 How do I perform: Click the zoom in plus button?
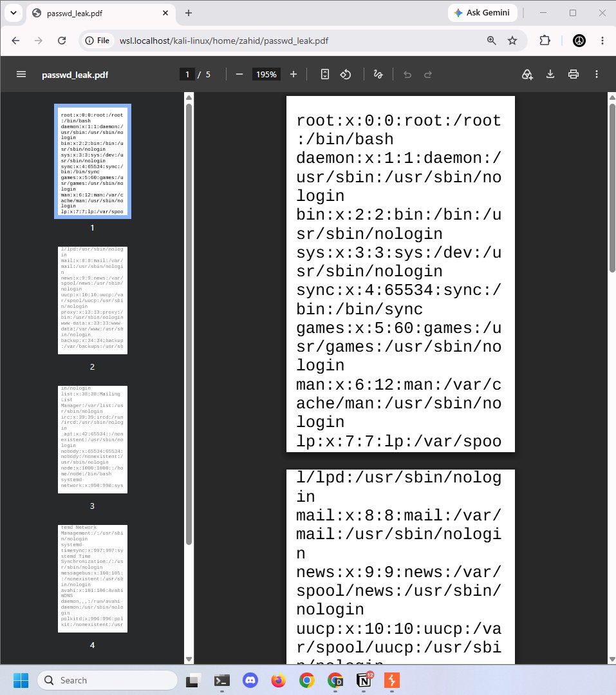click(293, 75)
